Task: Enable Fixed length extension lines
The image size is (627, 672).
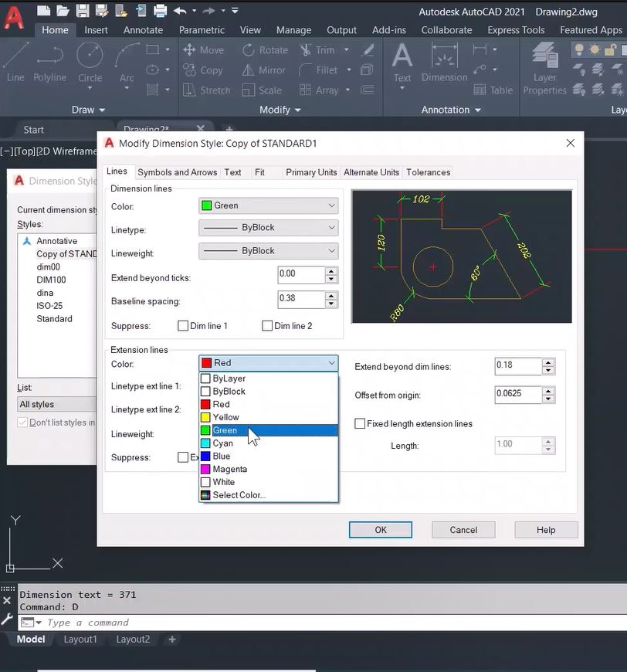Action: 360,424
